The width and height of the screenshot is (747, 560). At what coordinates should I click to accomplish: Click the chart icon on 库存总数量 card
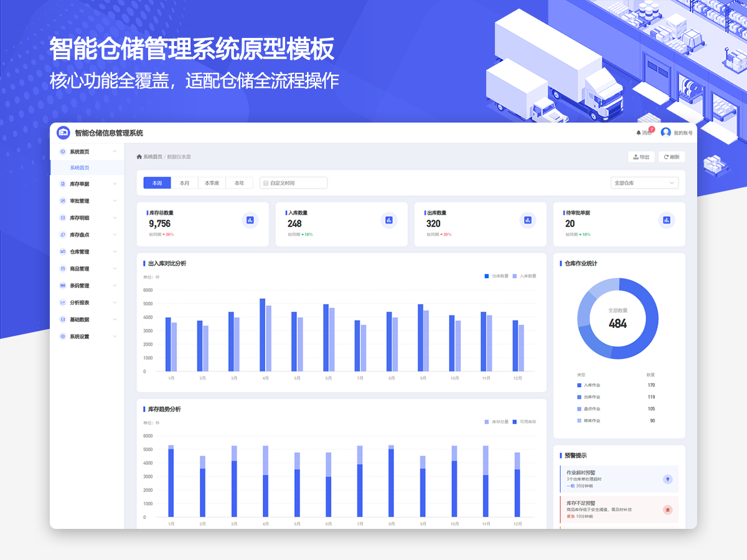pyautogui.click(x=250, y=220)
